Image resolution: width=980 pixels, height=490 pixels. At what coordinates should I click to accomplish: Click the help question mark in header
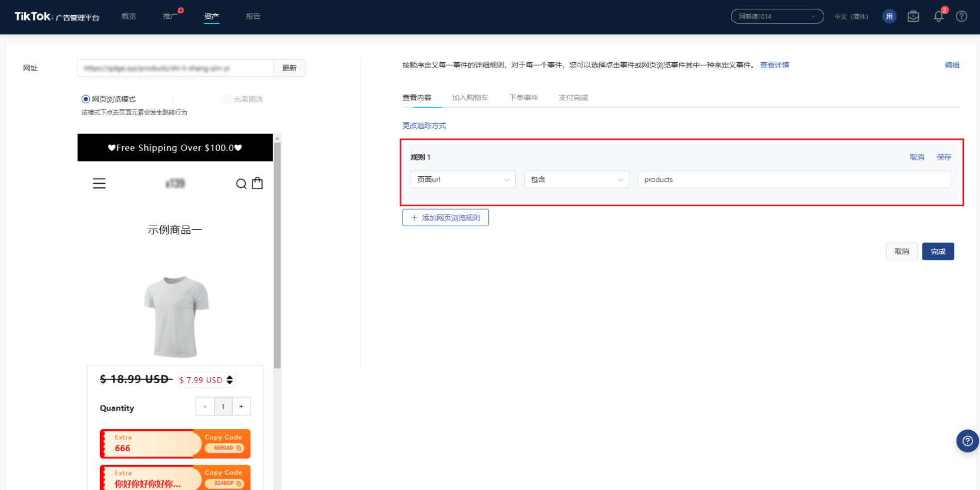pyautogui.click(x=961, y=16)
